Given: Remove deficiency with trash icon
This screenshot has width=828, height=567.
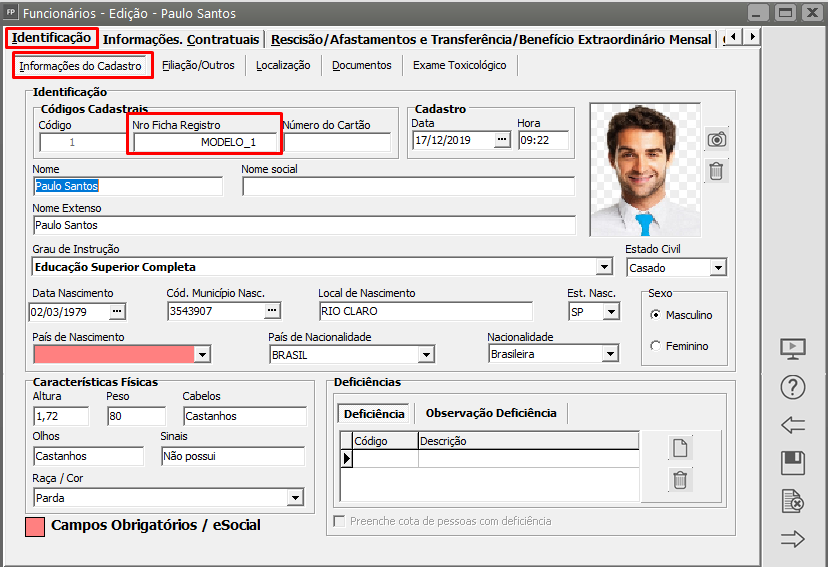Looking at the screenshot, I should point(680,480).
